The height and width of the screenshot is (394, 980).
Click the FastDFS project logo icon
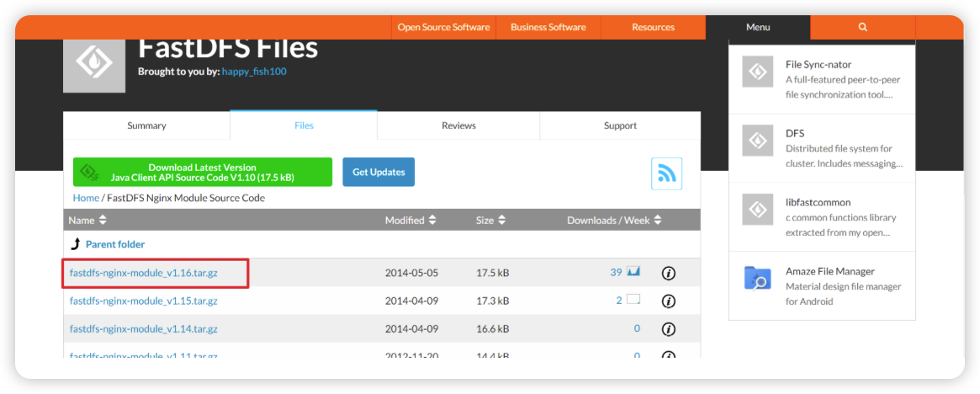pos(93,62)
